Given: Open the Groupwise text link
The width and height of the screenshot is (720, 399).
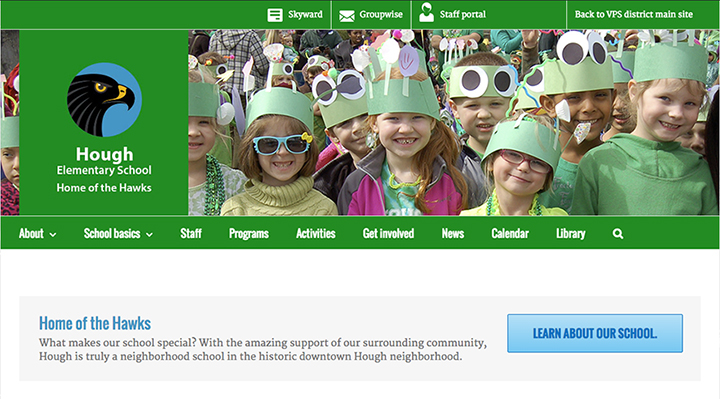Looking at the screenshot, I should (381, 14).
